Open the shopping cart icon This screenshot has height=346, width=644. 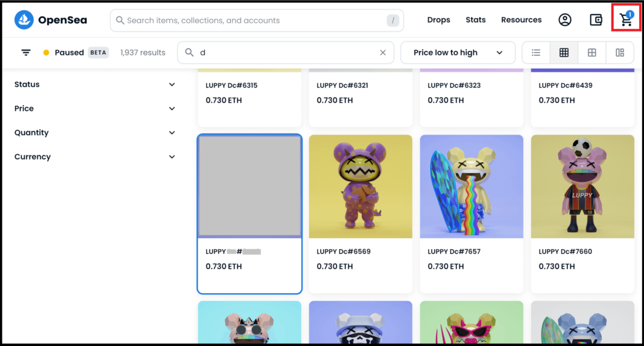[x=626, y=20]
